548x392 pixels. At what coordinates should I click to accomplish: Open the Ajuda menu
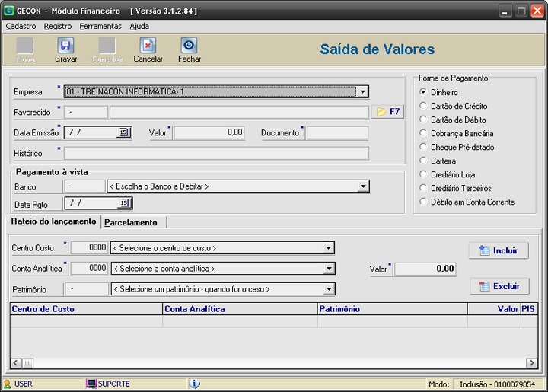[139, 26]
